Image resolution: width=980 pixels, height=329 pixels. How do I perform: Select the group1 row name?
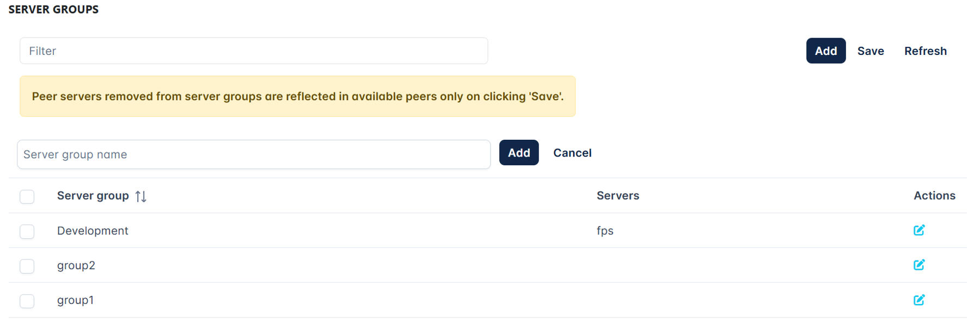tap(76, 300)
